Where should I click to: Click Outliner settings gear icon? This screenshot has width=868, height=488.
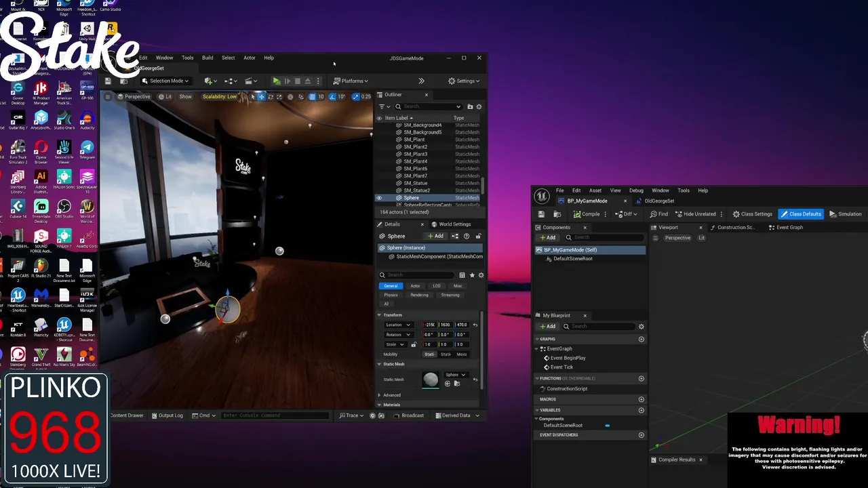(x=479, y=106)
